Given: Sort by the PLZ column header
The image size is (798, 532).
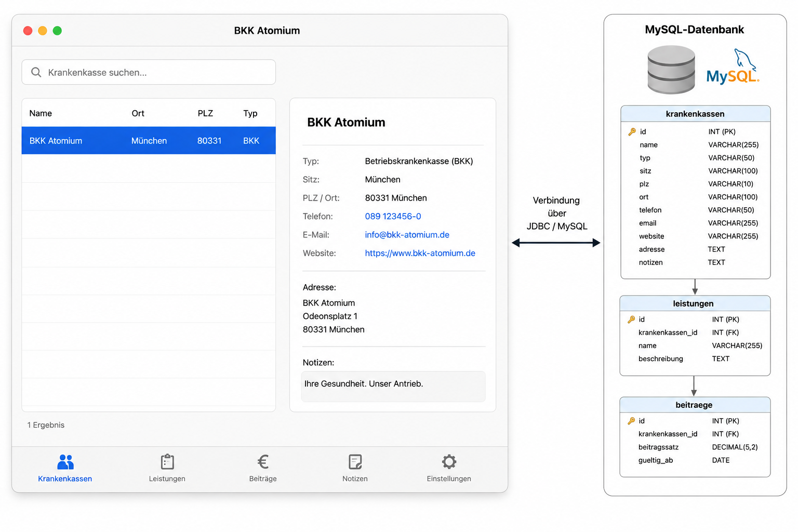Looking at the screenshot, I should [205, 113].
